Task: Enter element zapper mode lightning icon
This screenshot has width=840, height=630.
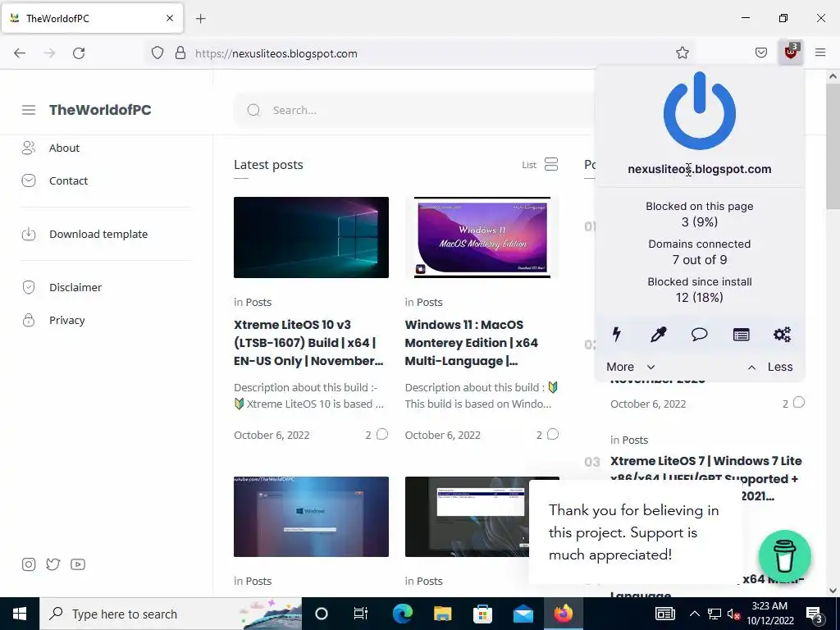Action: coord(617,335)
